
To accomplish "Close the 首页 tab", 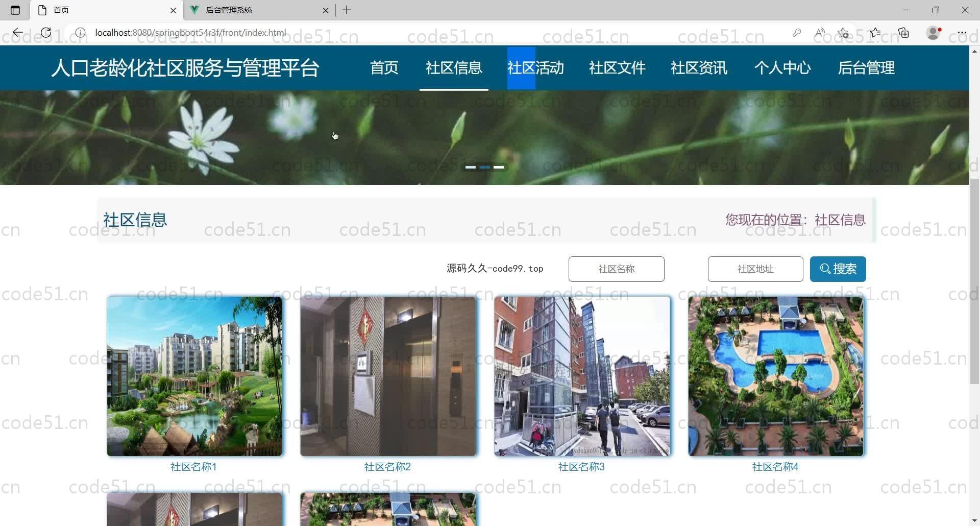I will (173, 10).
